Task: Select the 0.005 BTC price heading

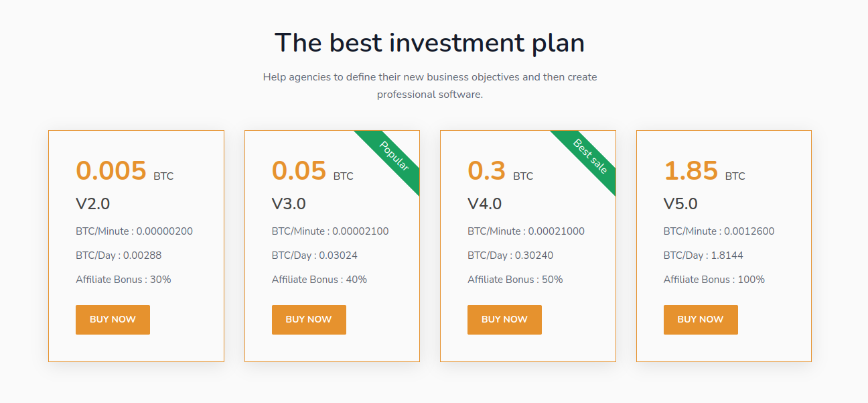Action: 125,171
